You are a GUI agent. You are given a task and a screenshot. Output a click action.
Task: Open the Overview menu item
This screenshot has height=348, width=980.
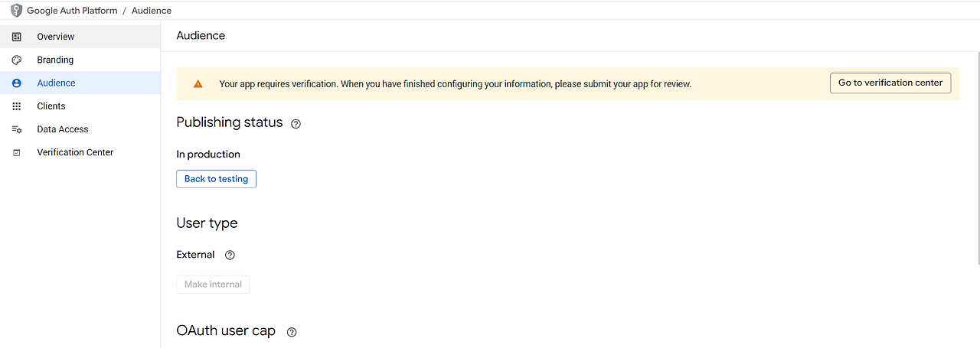(80, 37)
